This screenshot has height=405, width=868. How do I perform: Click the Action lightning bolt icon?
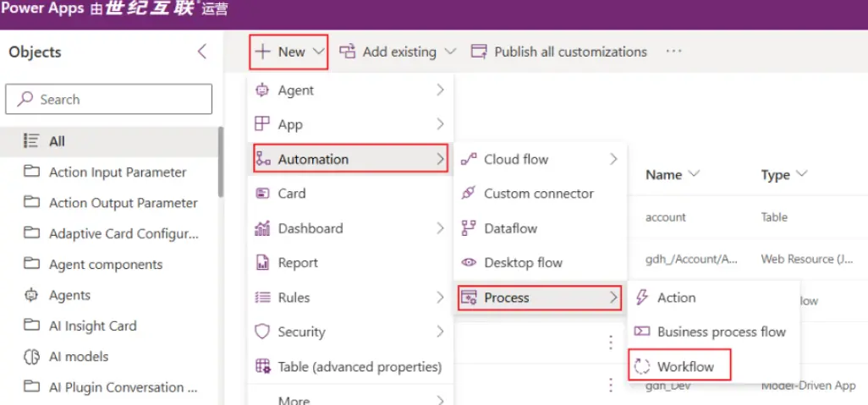point(642,298)
